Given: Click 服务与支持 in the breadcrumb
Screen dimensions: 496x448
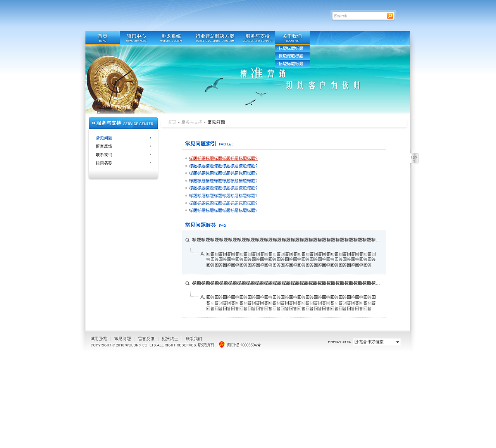Looking at the screenshot, I should [x=191, y=122].
